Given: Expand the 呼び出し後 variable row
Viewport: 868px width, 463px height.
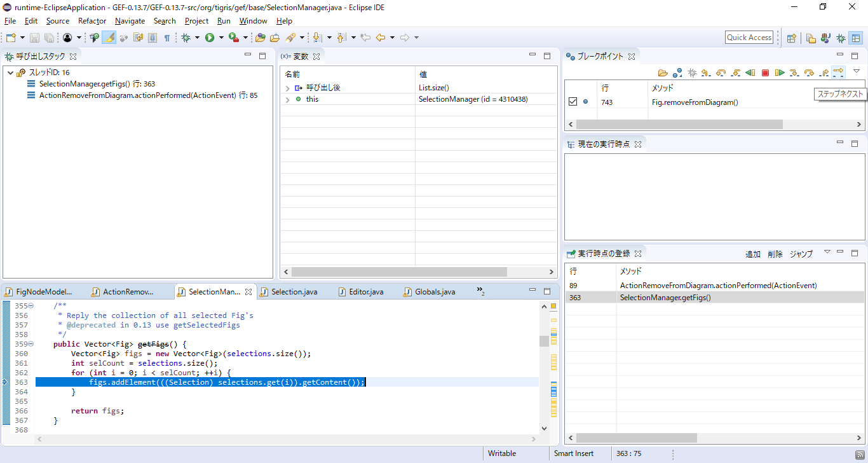Looking at the screenshot, I should (x=287, y=88).
